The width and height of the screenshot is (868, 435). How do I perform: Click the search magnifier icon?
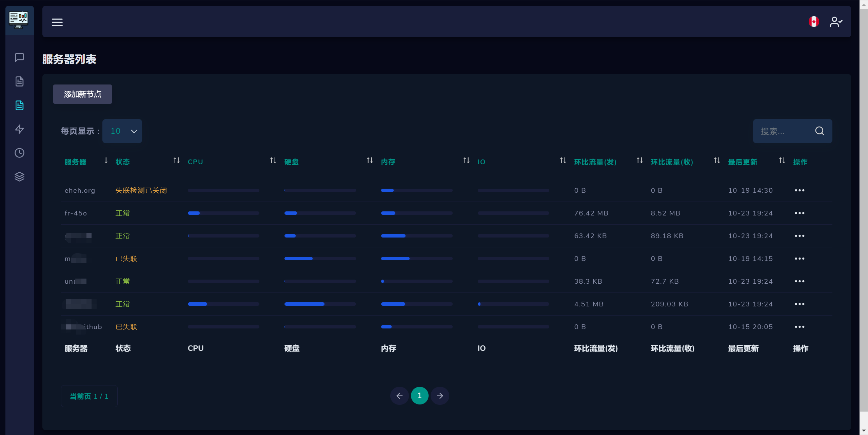tap(820, 131)
